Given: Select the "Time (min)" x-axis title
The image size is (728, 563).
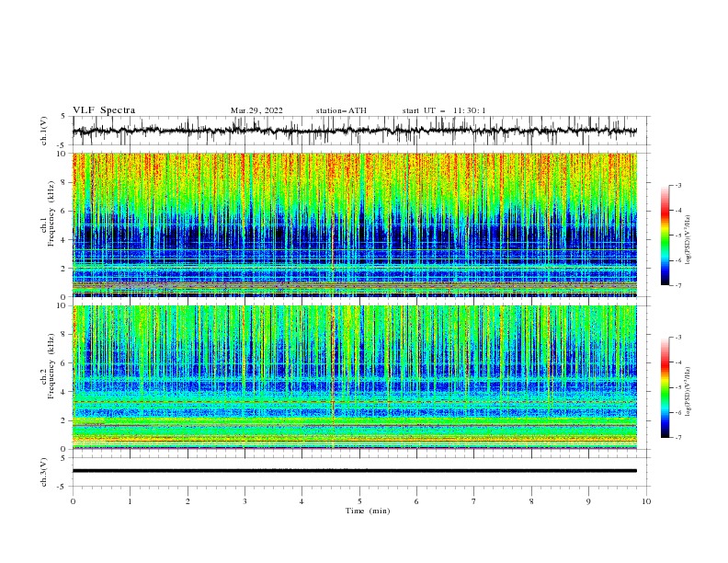Looking at the screenshot, I should point(368,511).
